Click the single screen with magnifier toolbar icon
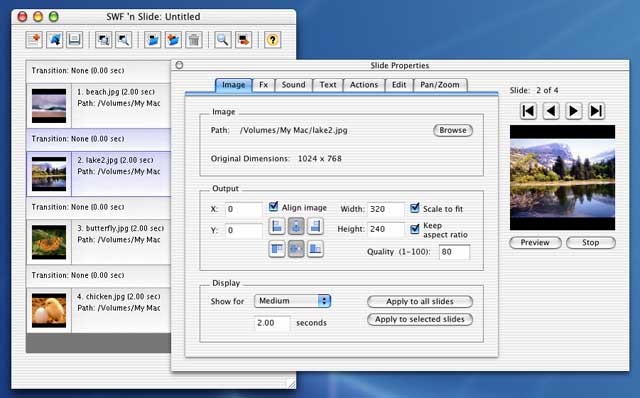 pos(124,40)
